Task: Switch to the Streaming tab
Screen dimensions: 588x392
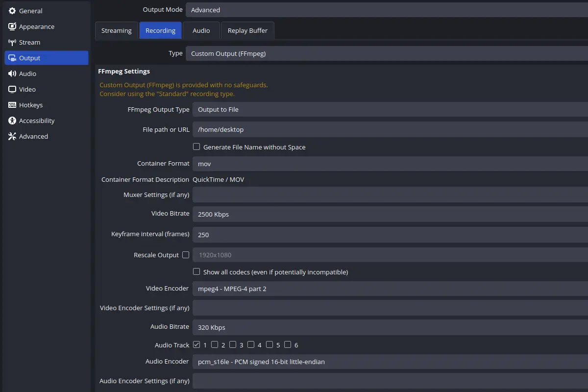Action: (116, 30)
